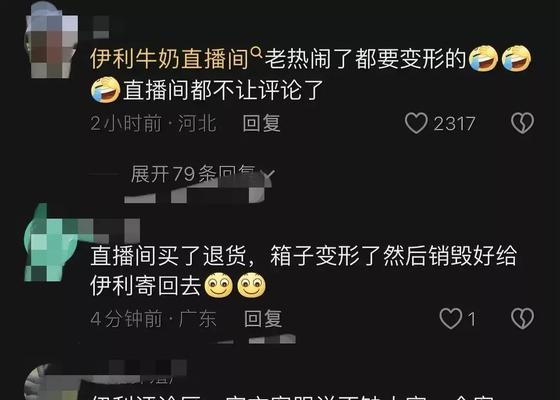Reply to the Guangdong comment via 回复

click(263, 318)
